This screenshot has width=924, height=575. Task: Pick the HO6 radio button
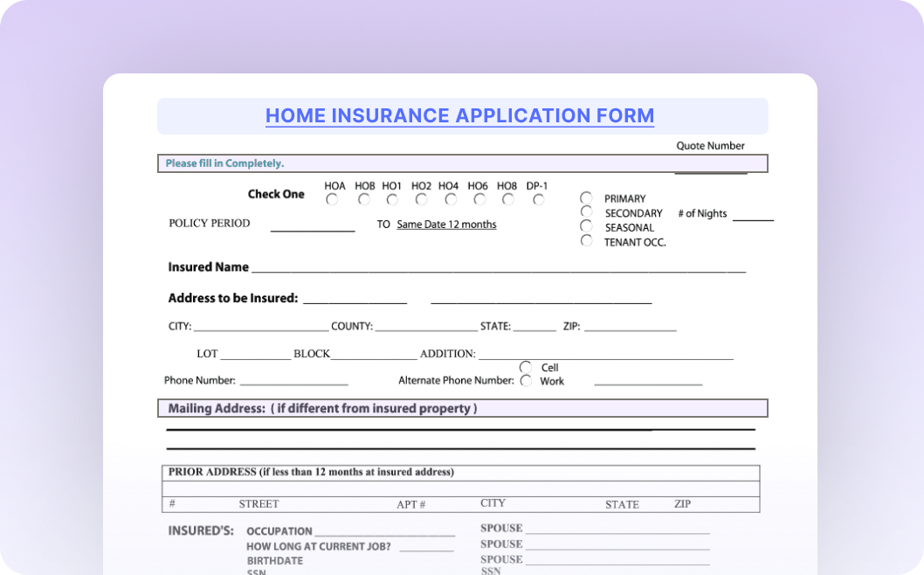[x=478, y=200]
